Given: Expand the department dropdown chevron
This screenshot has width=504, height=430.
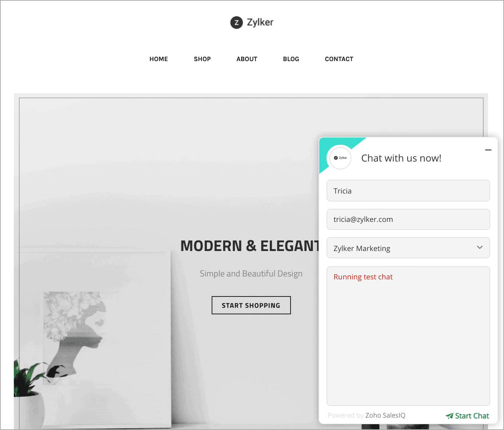Looking at the screenshot, I should 480,247.
